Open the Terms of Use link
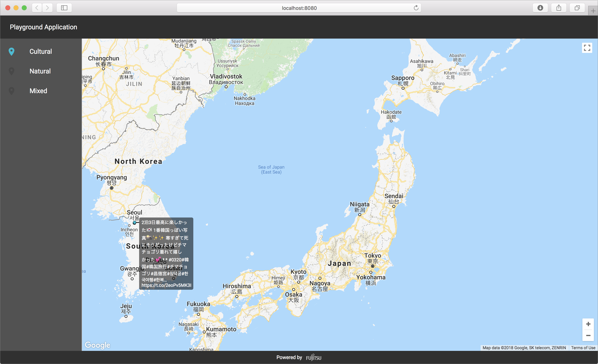 [x=583, y=348]
